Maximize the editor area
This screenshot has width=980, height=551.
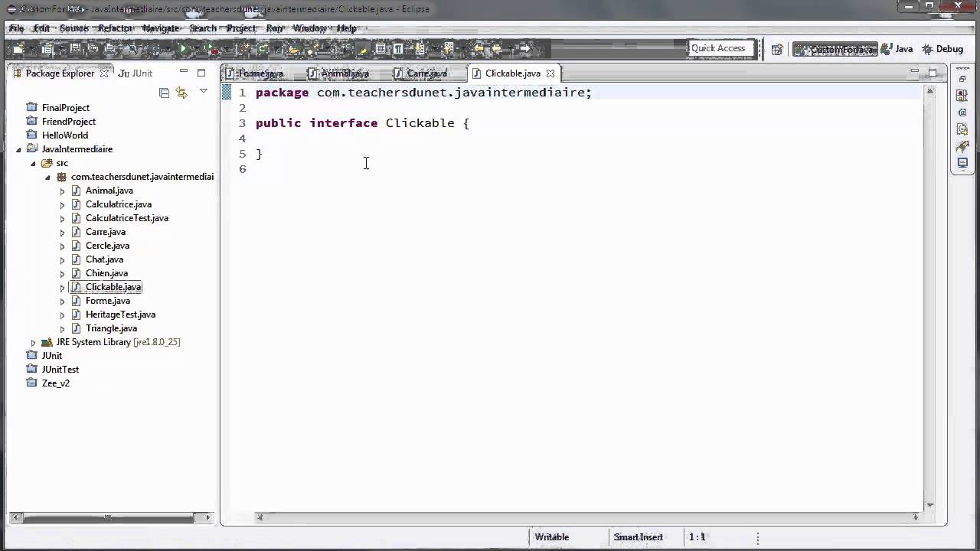tap(933, 73)
